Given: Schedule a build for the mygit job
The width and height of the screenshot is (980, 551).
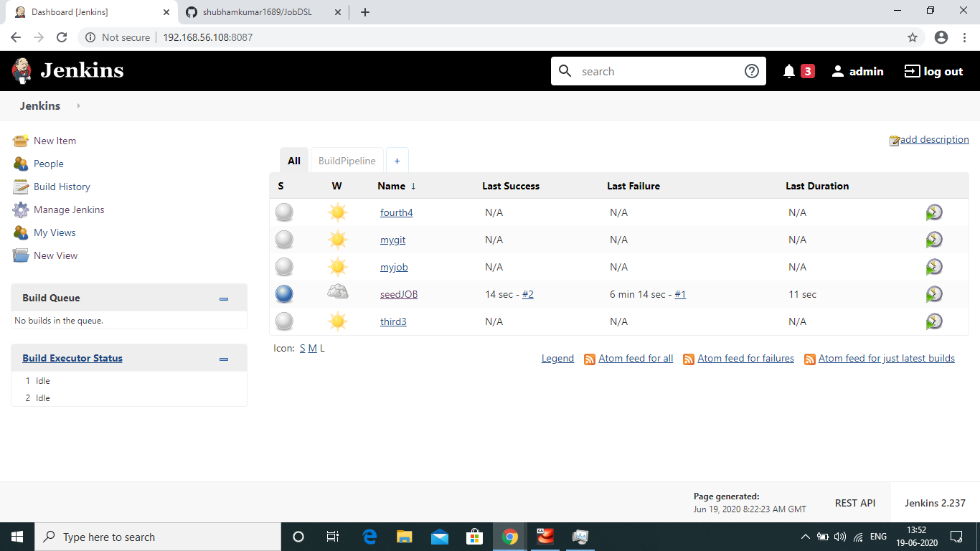Looking at the screenshot, I should coord(934,239).
